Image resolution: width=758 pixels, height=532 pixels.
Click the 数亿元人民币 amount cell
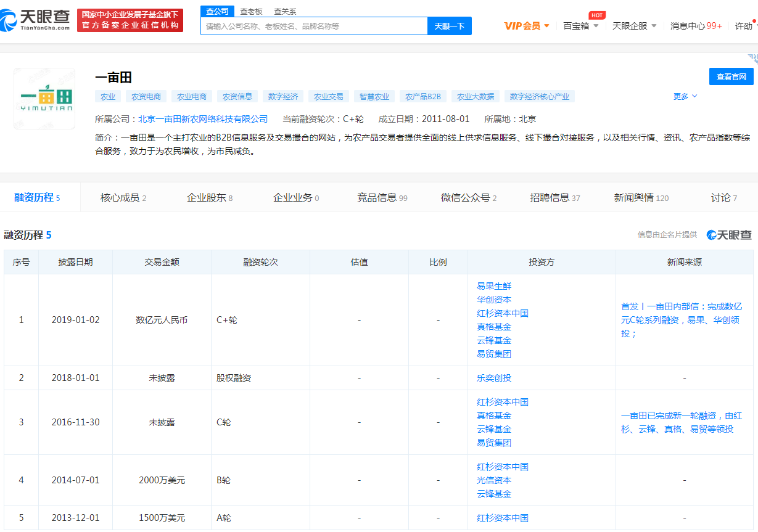(x=162, y=320)
